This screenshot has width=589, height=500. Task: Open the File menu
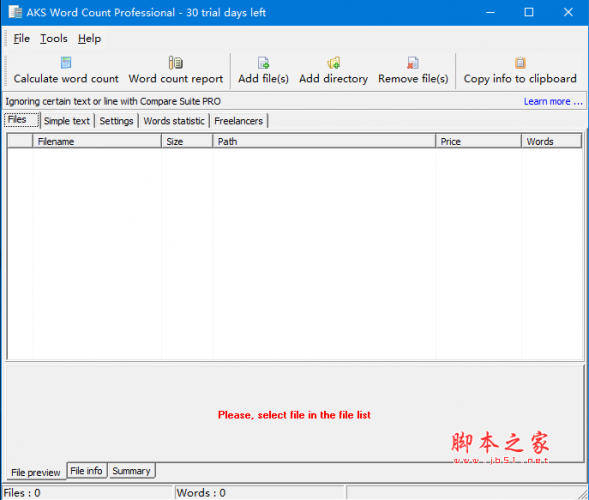point(21,38)
